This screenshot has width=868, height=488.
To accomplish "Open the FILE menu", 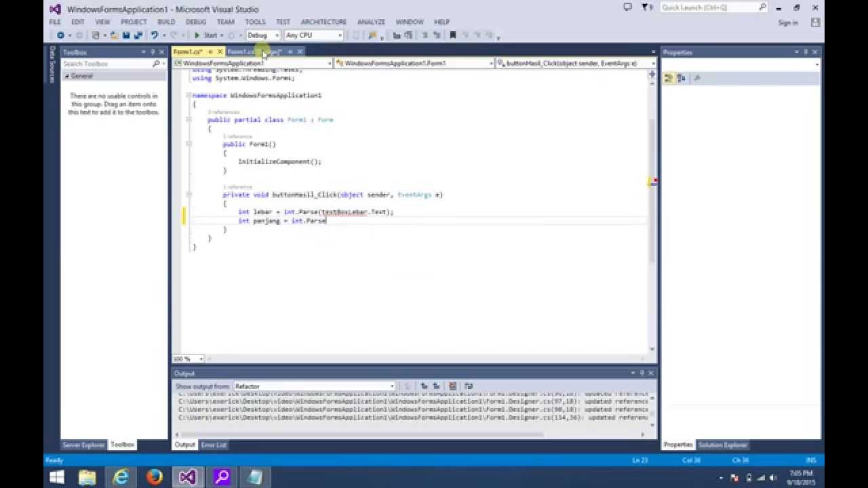I will 55,22.
